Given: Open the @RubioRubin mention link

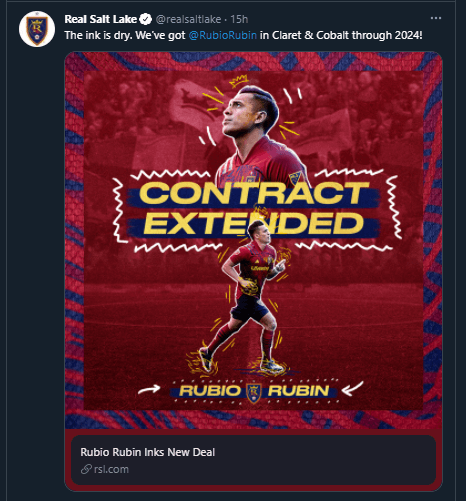Looking at the screenshot, I should [223, 35].
